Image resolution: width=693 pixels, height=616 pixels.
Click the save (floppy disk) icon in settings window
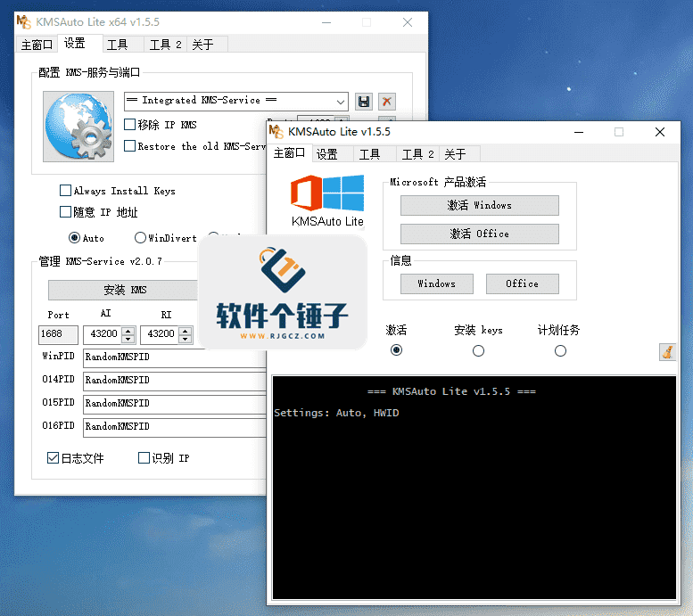(x=364, y=102)
